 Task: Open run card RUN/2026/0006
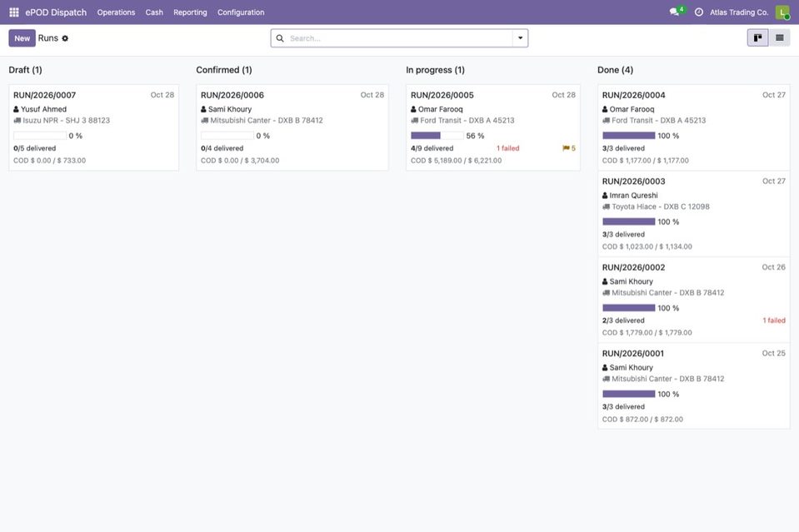(x=292, y=127)
